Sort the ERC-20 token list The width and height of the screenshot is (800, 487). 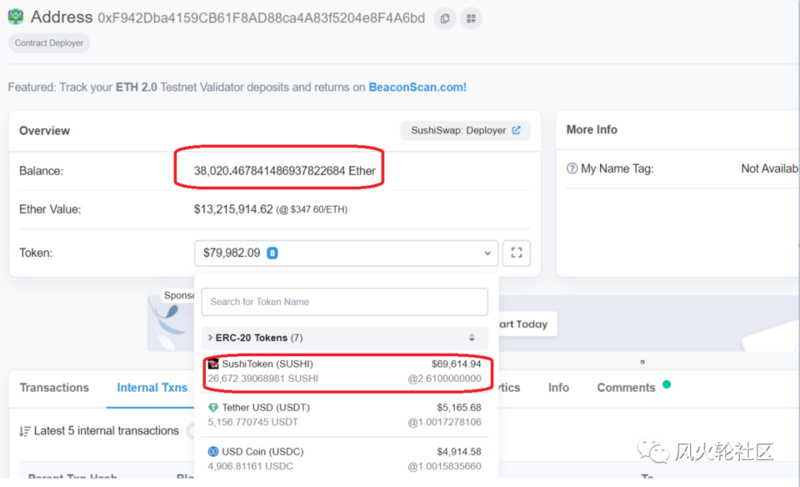[472, 338]
